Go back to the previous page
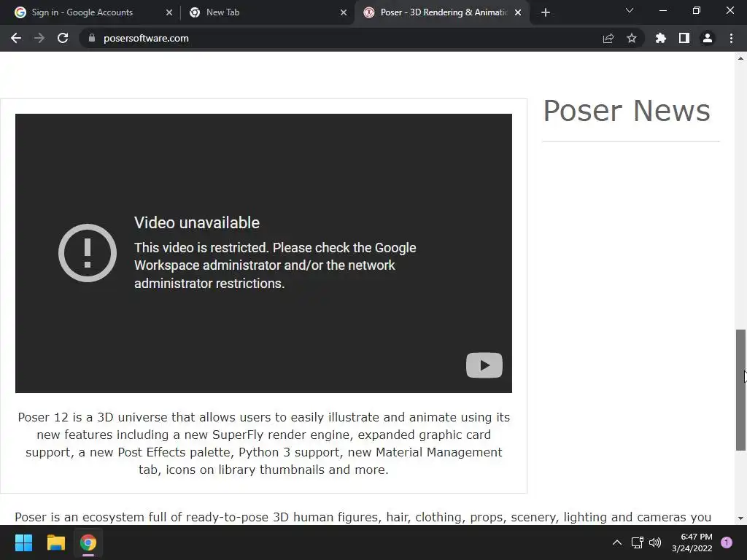Image resolution: width=747 pixels, height=560 pixels. tap(16, 38)
